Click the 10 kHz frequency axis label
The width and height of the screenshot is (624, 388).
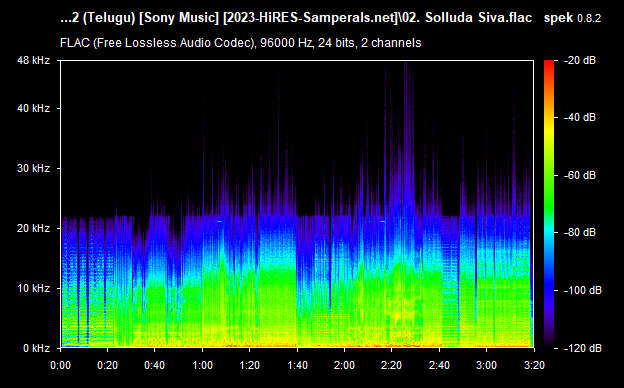[33, 288]
